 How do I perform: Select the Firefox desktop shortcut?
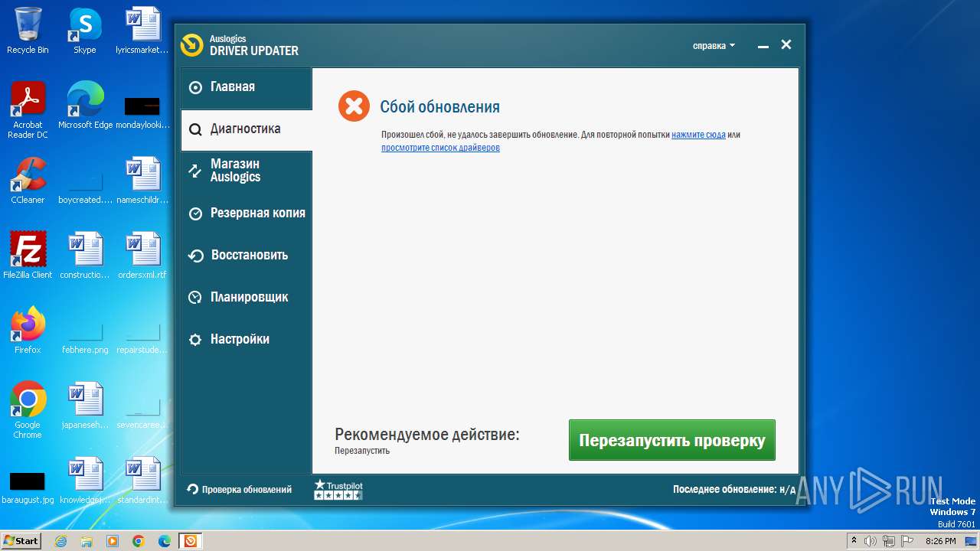point(28,331)
